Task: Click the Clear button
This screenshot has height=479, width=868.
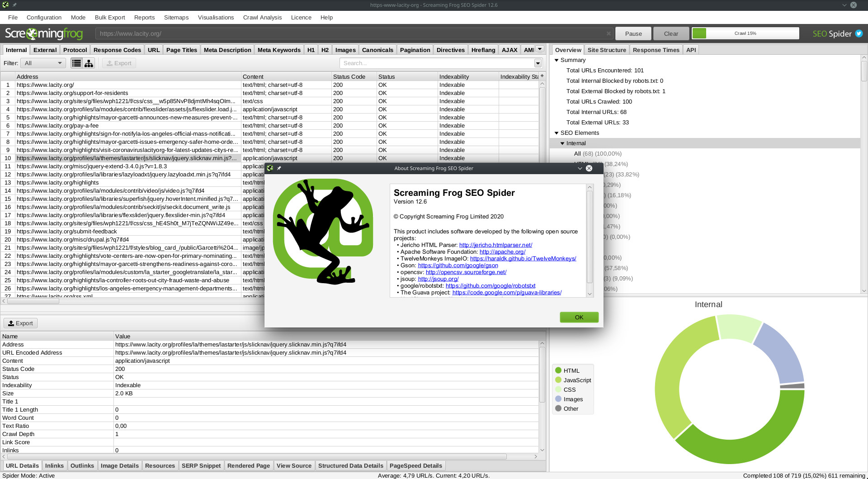Action: click(671, 33)
